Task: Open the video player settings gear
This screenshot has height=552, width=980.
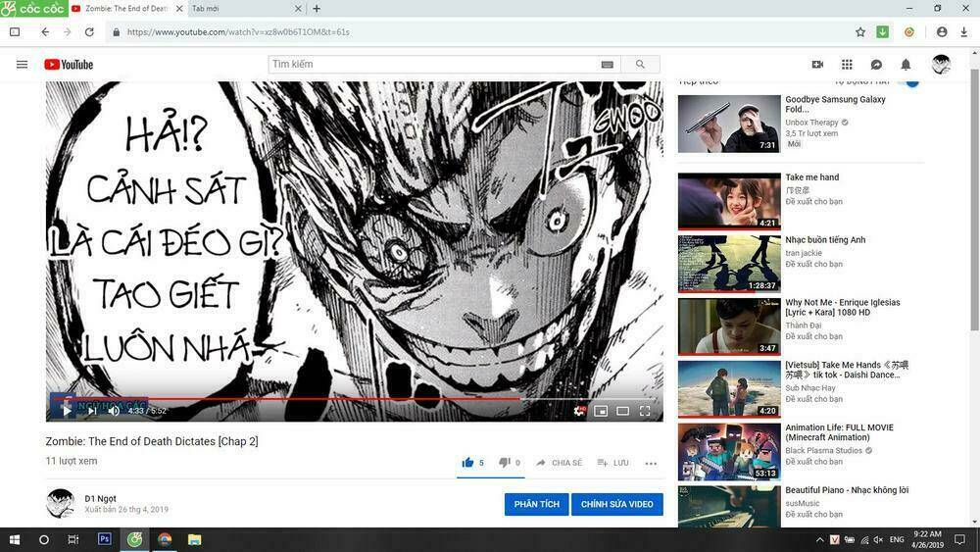Action: (x=579, y=411)
